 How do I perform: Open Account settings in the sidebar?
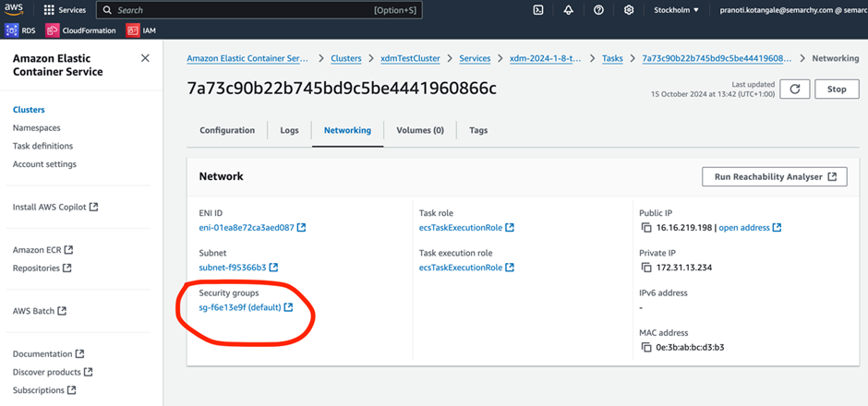(44, 164)
